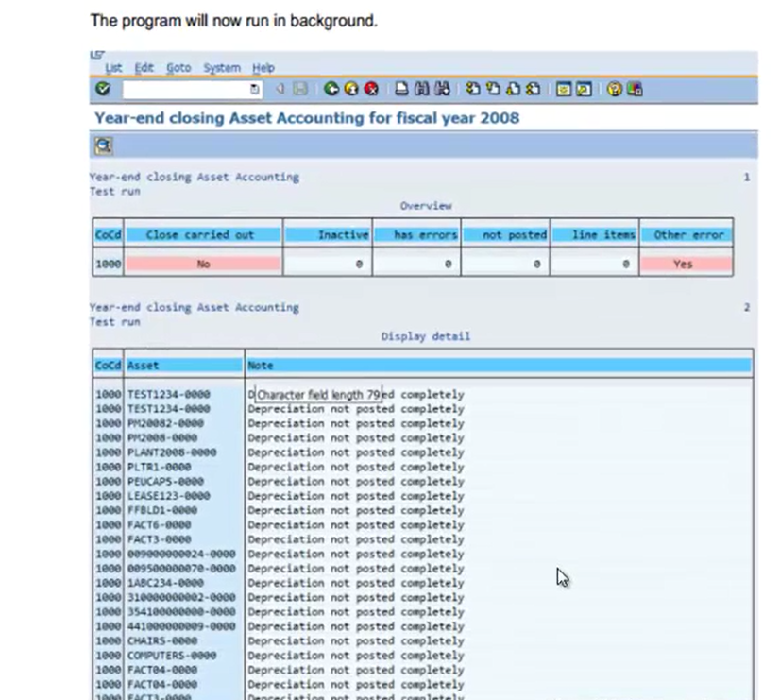Click the Generate Shortcut icon
The image size is (780, 700).
point(584,89)
